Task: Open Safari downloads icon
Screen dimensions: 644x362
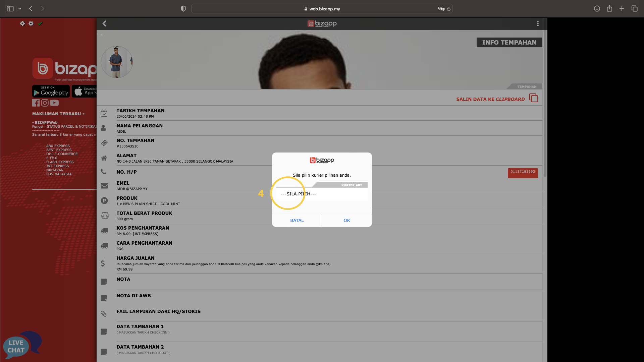Action: click(x=597, y=9)
